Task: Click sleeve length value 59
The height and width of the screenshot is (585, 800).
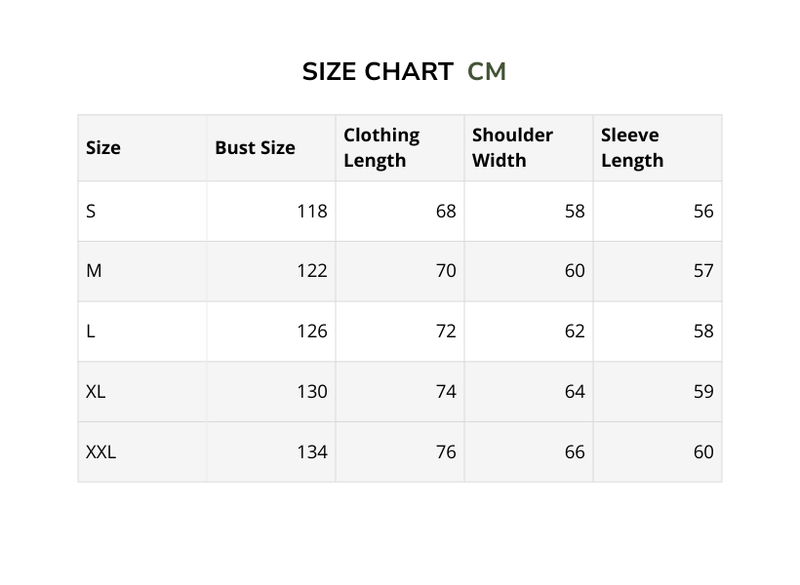Action: pyautogui.click(x=703, y=391)
